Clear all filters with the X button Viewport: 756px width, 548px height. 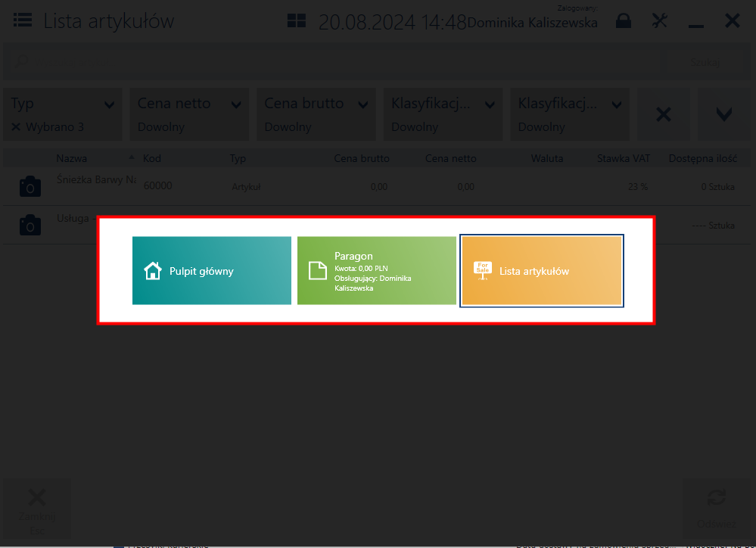[664, 114]
